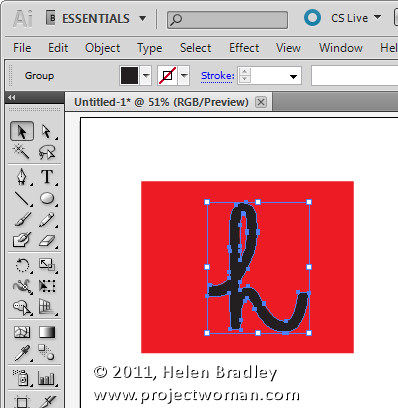The image size is (398, 408).
Task: Open the fill color dropdown arrow
Action: [146, 76]
